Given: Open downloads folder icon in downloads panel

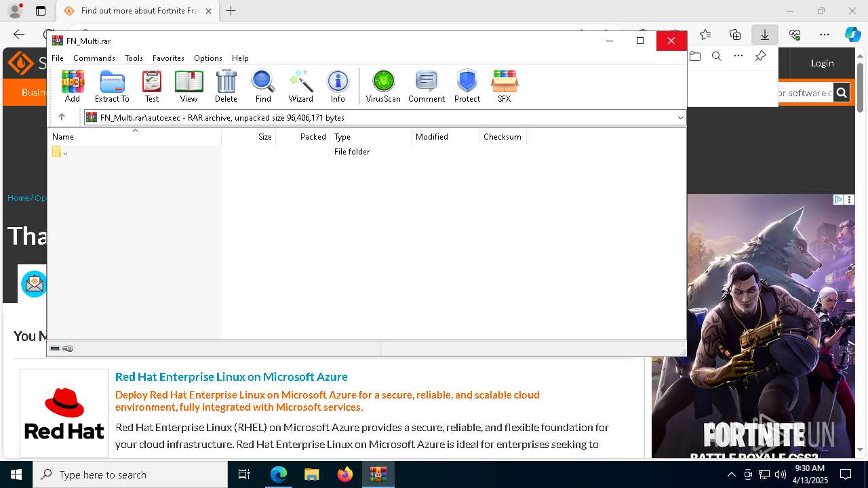Looking at the screenshot, I should 695,56.
